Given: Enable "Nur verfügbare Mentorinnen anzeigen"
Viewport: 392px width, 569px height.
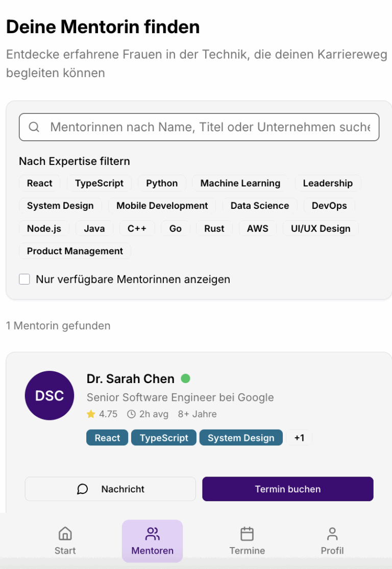Looking at the screenshot, I should pyautogui.click(x=24, y=279).
